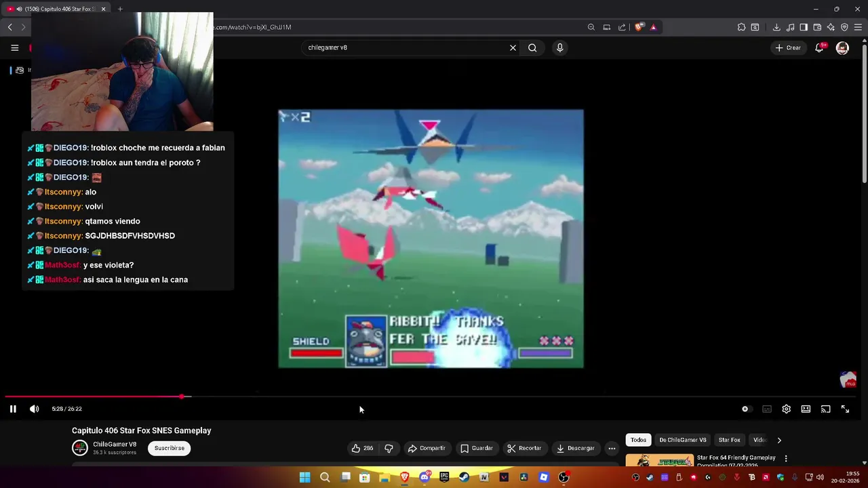Screen dimensions: 868x488
Task: Open the YouTube hamburger guide menu
Action: [14, 47]
